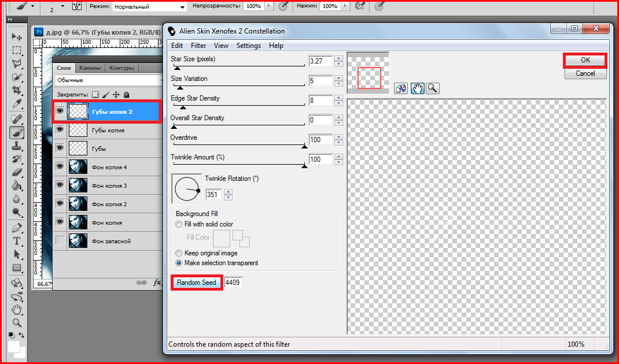Hide the Фон копия 3 layer
This screenshot has width=619, height=364.
click(x=60, y=185)
